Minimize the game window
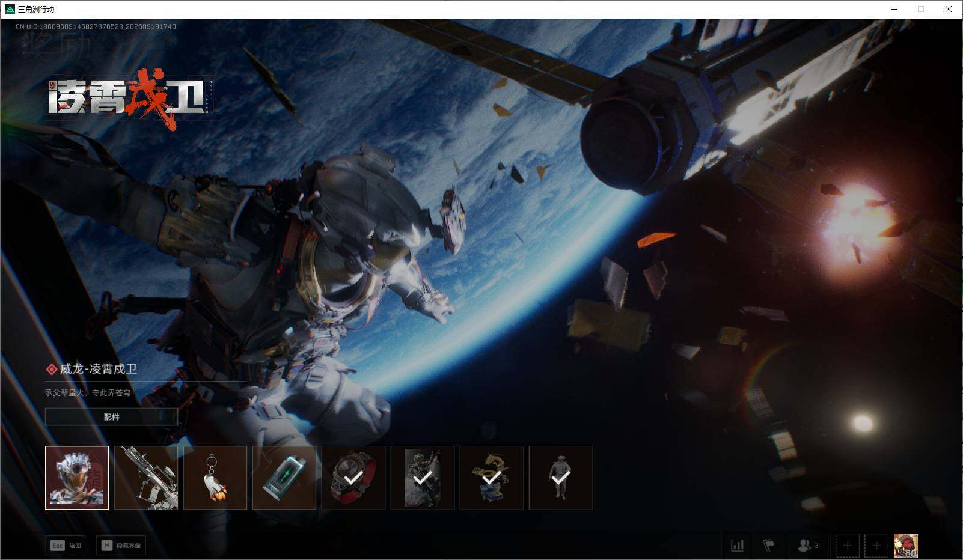The image size is (963, 560). [x=893, y=9]
